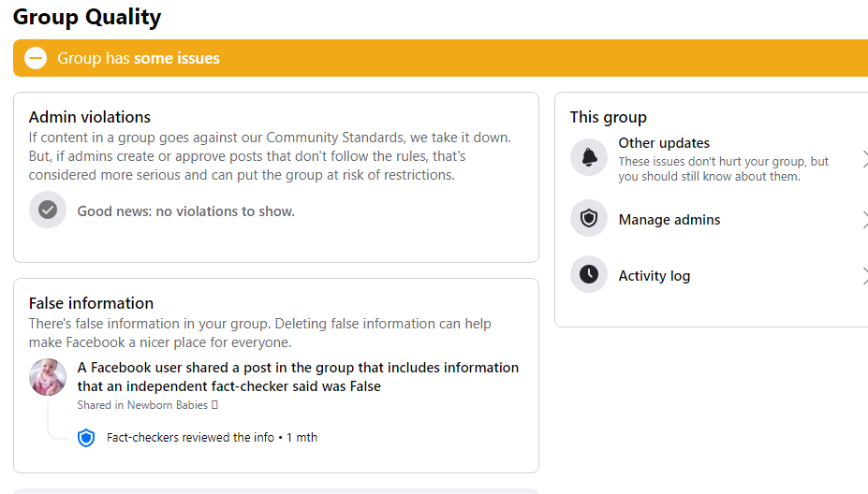Click the Admin violations section heading

click(90, 117)
